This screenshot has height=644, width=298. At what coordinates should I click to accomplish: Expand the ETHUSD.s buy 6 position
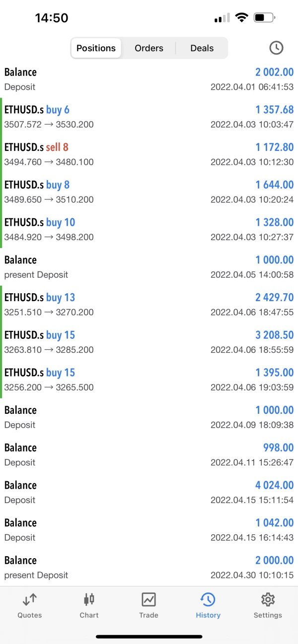149,117
